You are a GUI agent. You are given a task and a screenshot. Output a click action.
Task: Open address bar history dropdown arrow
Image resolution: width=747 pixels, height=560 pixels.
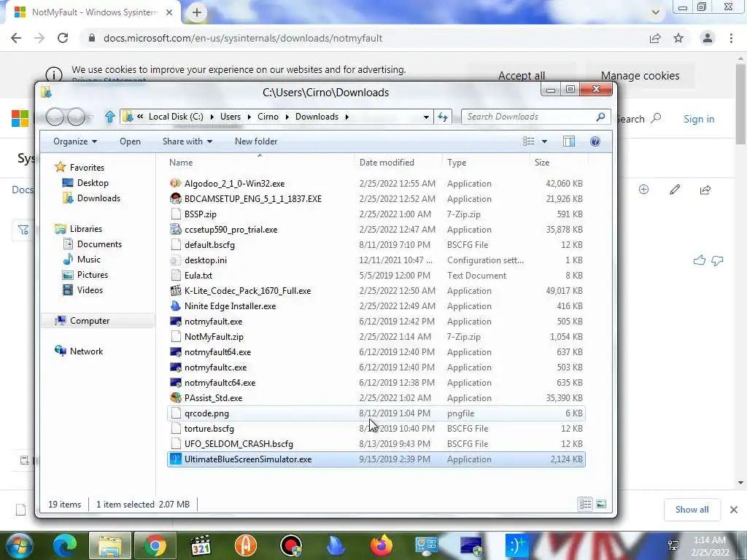426,117
